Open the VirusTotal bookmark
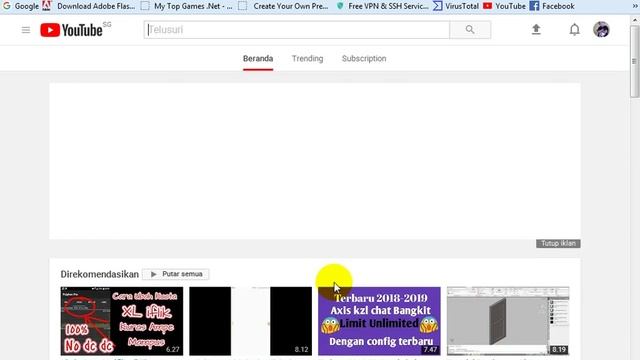This screenshot has width=640, height=360. click(x=456, y=6)
